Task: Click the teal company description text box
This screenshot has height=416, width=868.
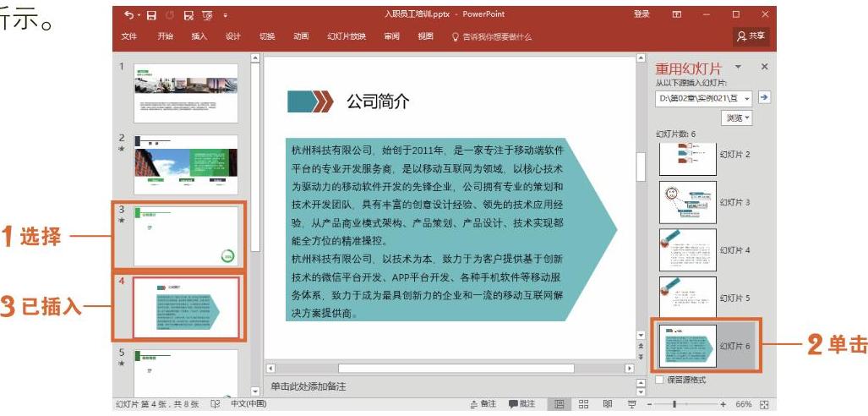Action: pos(451,229)
